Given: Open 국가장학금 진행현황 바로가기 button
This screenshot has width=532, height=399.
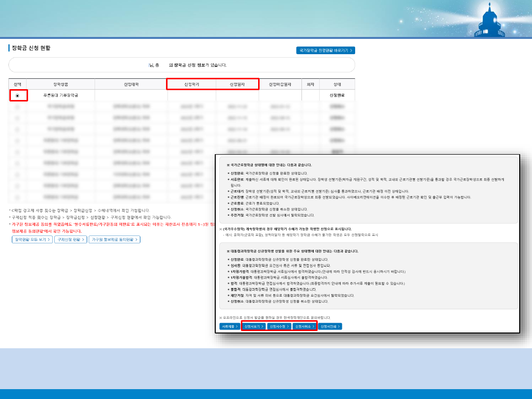Looking at the screenshot, I should coord(325,50).
